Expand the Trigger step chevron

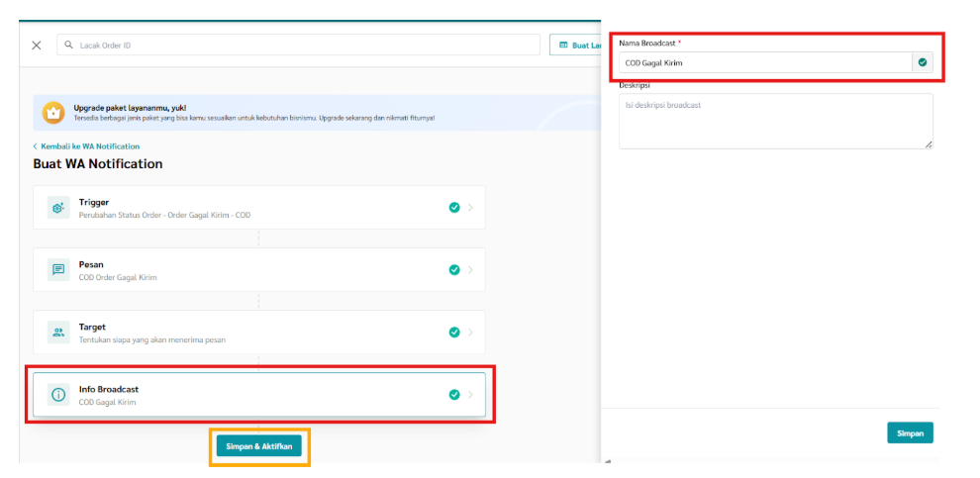point(471,208)
